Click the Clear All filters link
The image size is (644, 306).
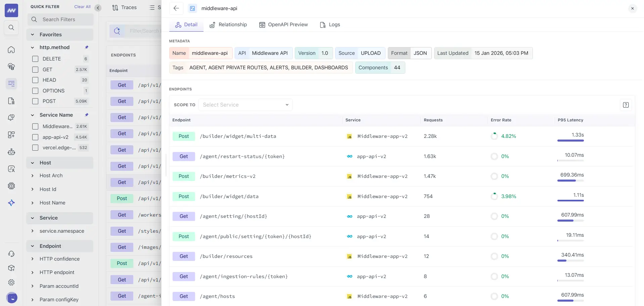pyautogui.click(x=82, y=6)
